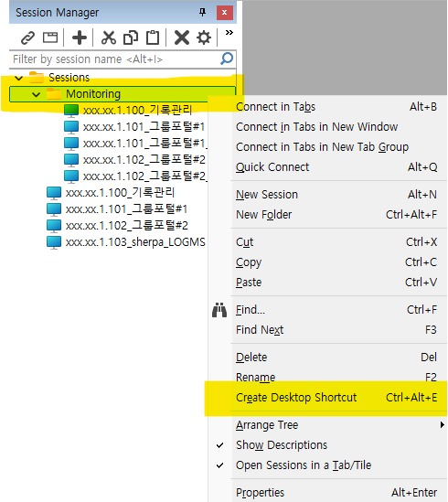Click the Alt+Enter shortcut text

pos(414,492)
